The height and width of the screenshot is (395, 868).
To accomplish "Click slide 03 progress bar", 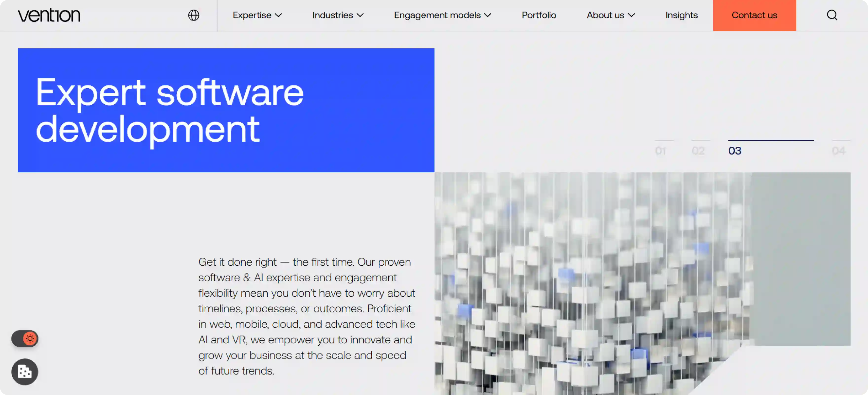I will click(x=770, y=140).
